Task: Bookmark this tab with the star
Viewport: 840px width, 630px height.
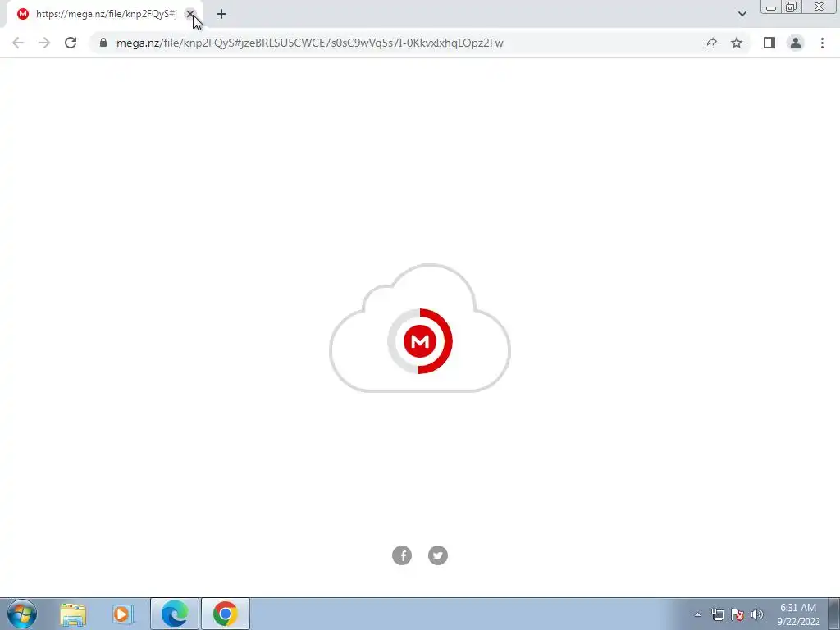Action: 737,43
